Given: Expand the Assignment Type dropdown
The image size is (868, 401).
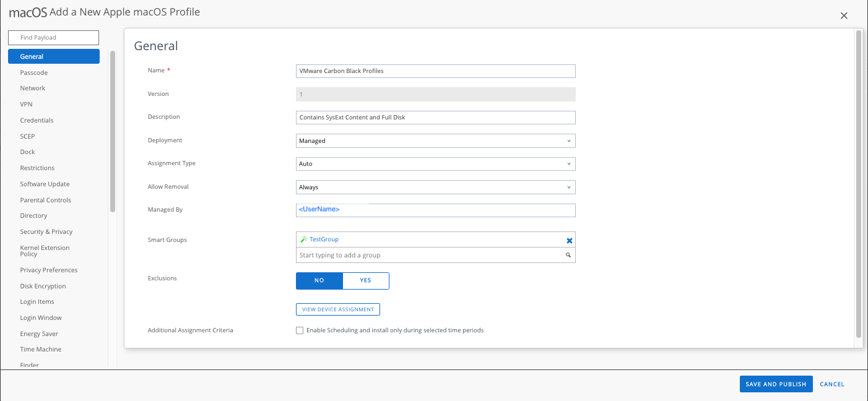Looking at the screenshot, I should point(436,164).
